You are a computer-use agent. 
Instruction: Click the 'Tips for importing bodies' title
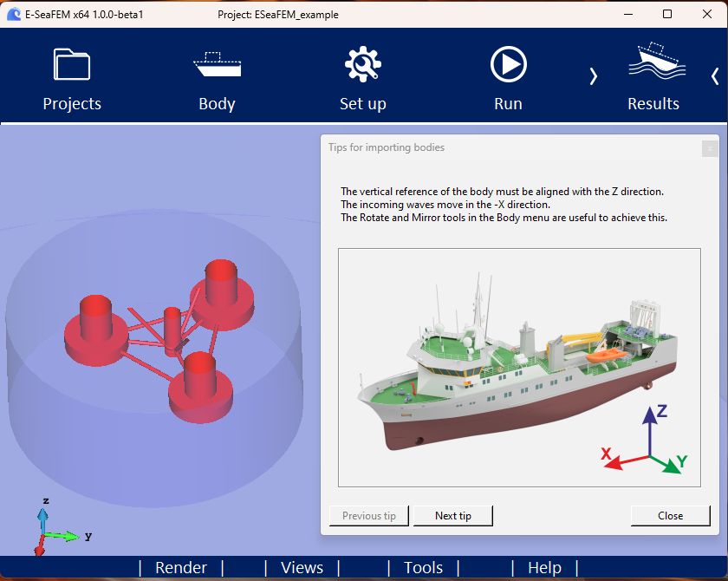387,147
